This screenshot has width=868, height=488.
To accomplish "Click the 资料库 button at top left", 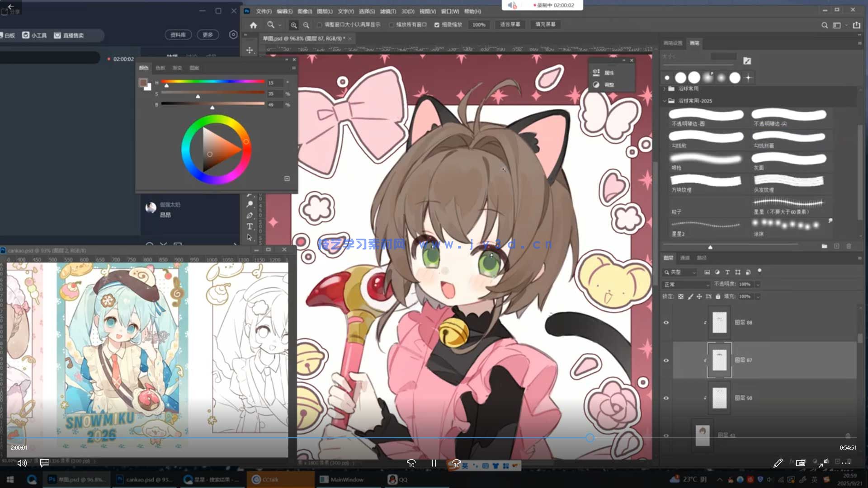I will pos(178,34).
